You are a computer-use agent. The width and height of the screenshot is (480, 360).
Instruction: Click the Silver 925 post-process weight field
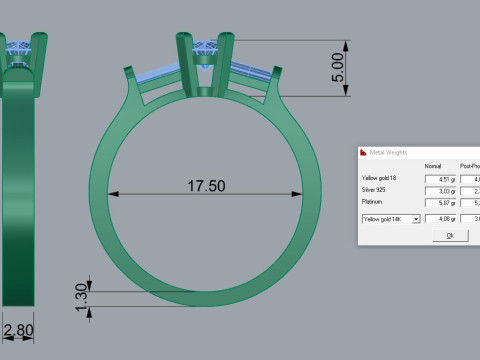coord(470,191)
